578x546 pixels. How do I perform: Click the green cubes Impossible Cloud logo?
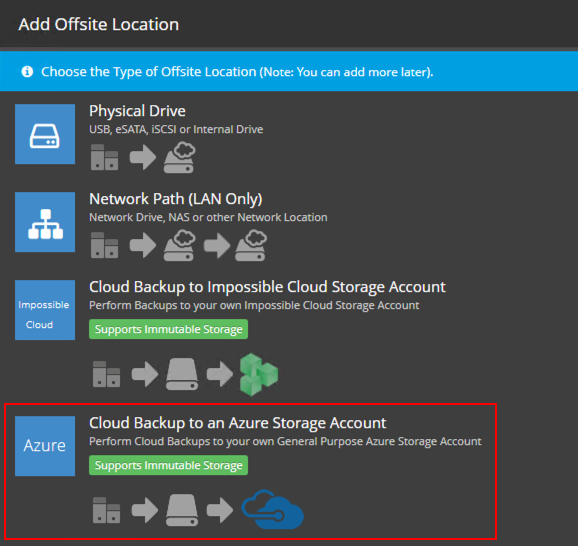coord(259,374)
